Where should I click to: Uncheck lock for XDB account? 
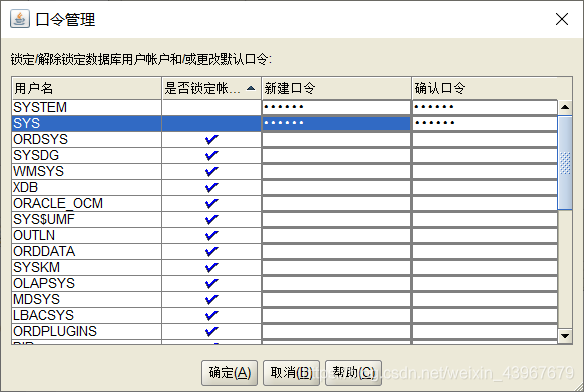(212, 187)
